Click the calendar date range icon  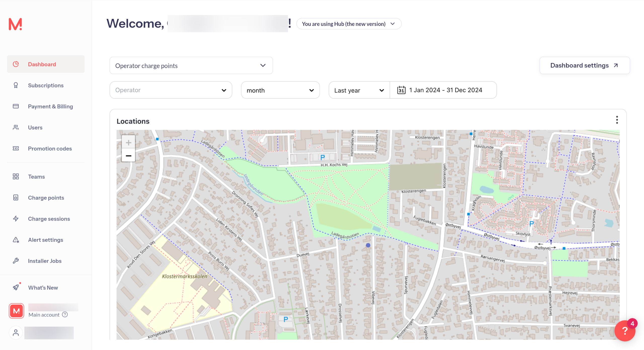click(401, 90)
